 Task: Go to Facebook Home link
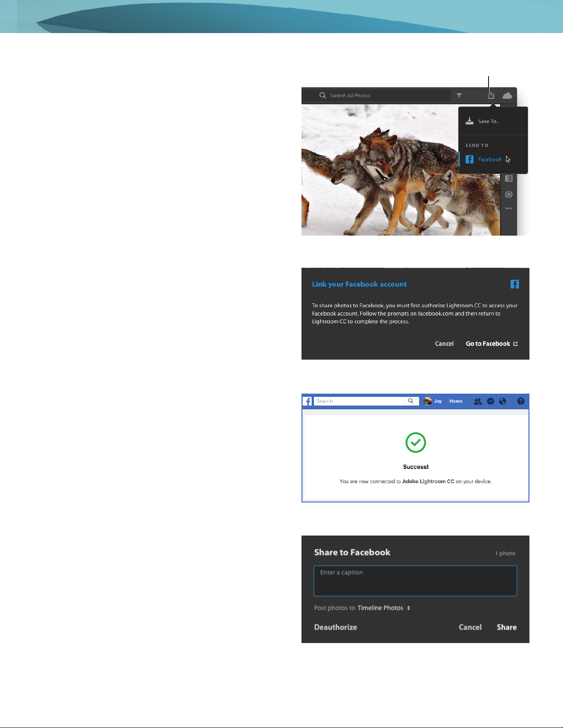pos(456,401)
